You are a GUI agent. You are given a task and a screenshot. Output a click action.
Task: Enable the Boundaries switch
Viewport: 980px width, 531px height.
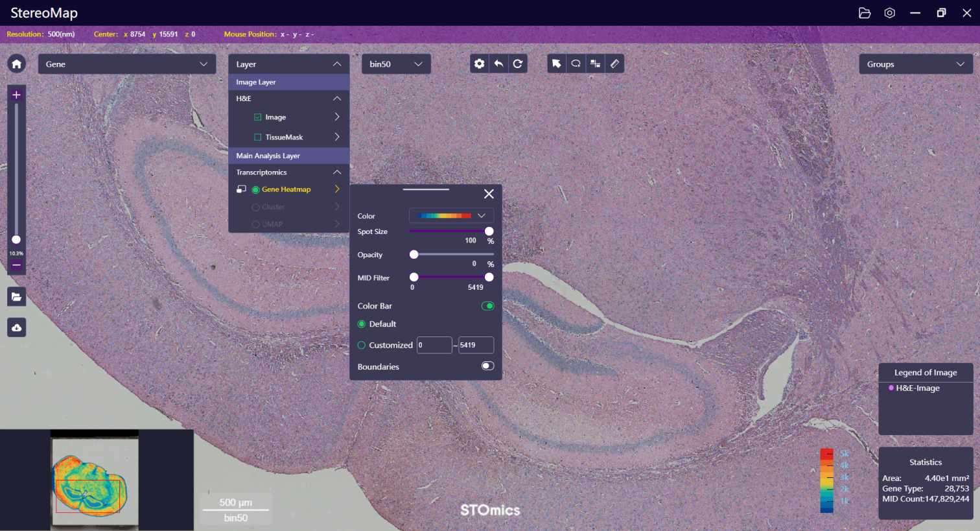pos(487,366)
